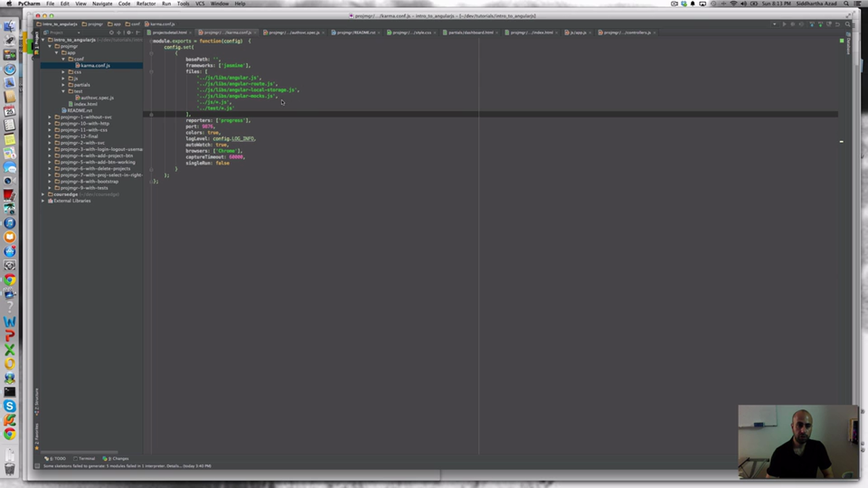Click the Debug icon in PyCharm toolbar
Image resolution: width=868 pixels, height=488 pixels.
pyautogui.click(x=793, y=24)
